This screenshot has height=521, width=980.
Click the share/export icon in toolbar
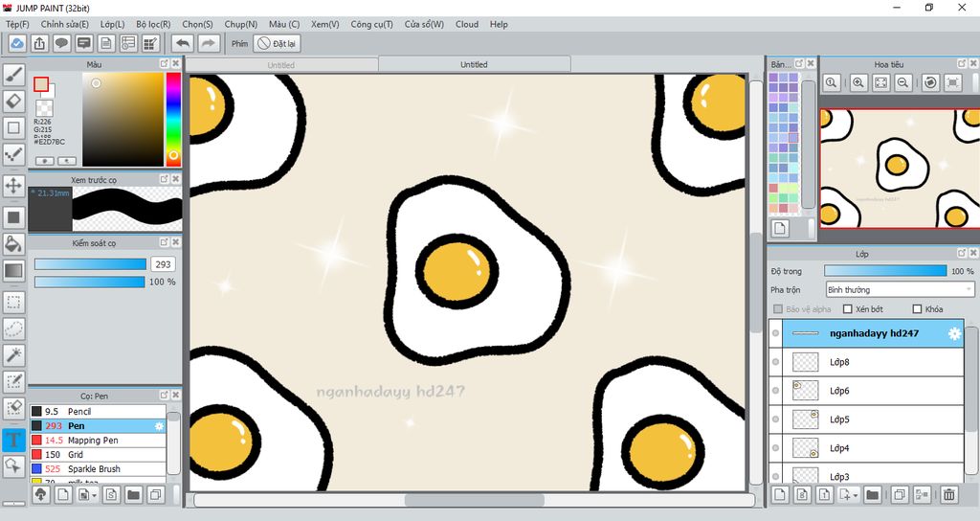pos(39,43)
